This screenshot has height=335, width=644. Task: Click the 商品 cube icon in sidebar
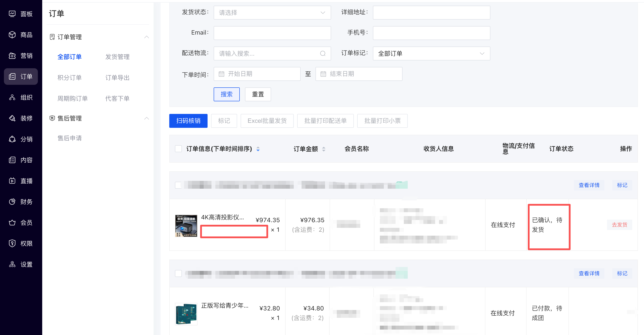12,35
